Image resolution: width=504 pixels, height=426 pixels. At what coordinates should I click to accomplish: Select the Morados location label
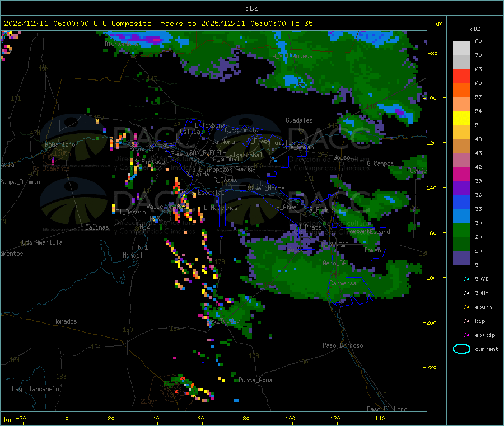point(66,321)
